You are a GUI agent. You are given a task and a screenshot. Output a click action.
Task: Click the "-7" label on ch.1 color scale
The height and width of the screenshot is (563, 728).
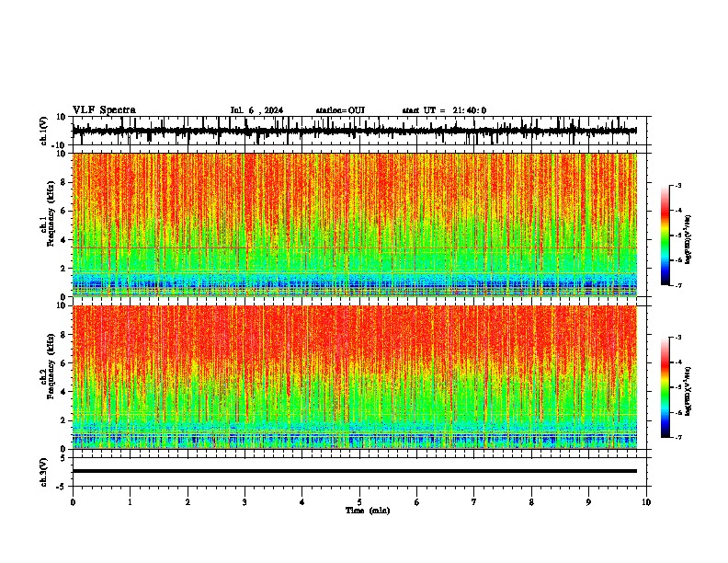tap(677, 285)
